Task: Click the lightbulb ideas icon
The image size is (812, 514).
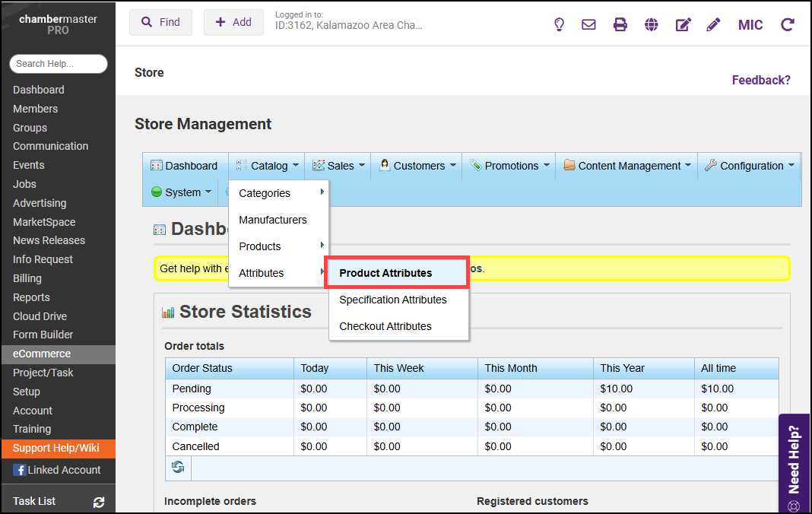Action: [559, 24]
